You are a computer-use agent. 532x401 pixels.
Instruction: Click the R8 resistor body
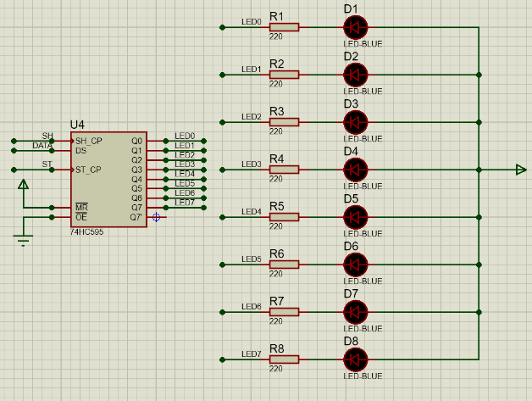pyautogui.click(x=284, y=359)
